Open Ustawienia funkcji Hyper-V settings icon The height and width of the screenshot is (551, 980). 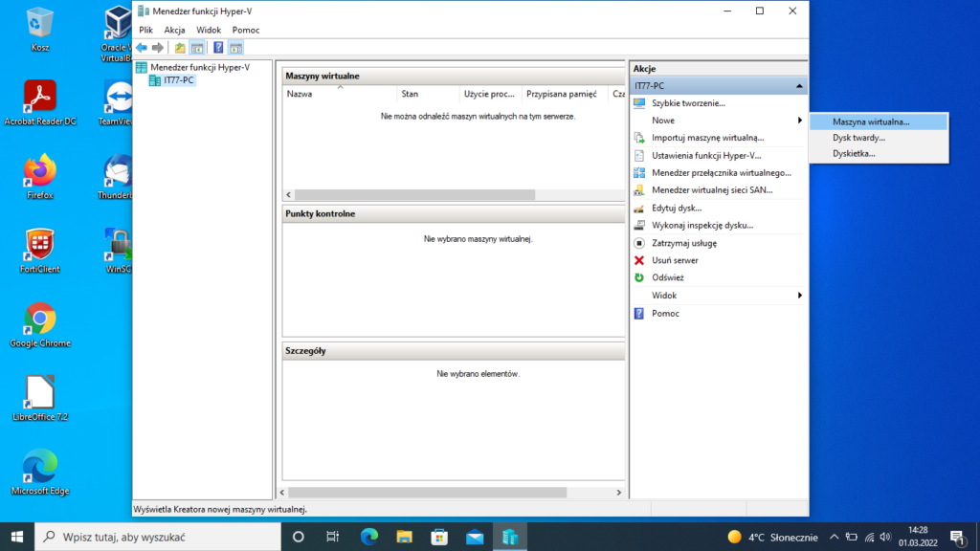pyautogui.click(x=639, y=155)
